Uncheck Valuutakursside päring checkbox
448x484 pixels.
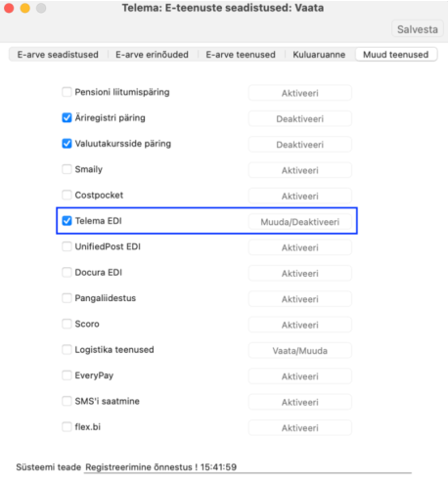(67, 144)
